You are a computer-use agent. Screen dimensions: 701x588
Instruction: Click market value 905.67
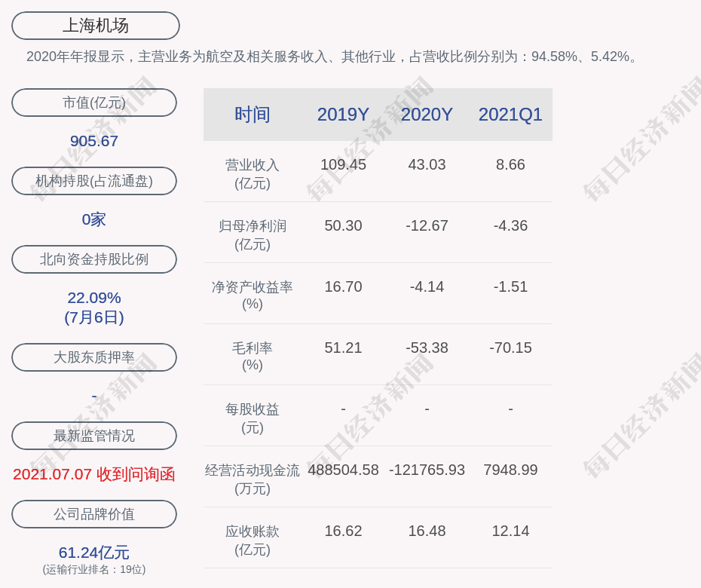(x=94, y=141)
